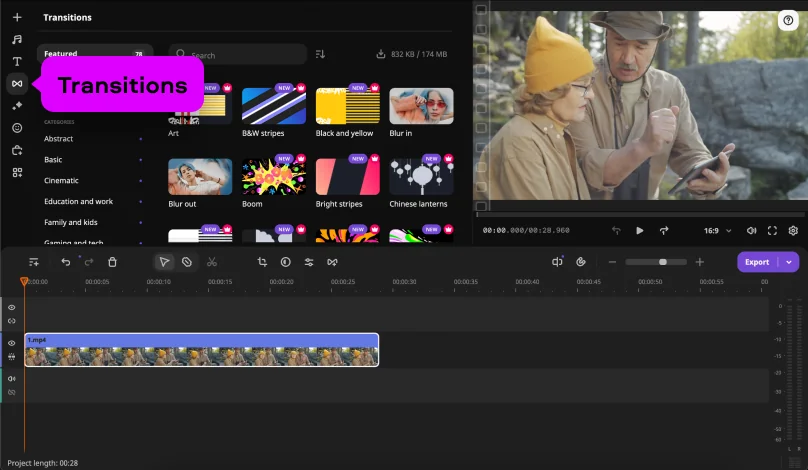Open the Titles text tool

pos(17,62)
